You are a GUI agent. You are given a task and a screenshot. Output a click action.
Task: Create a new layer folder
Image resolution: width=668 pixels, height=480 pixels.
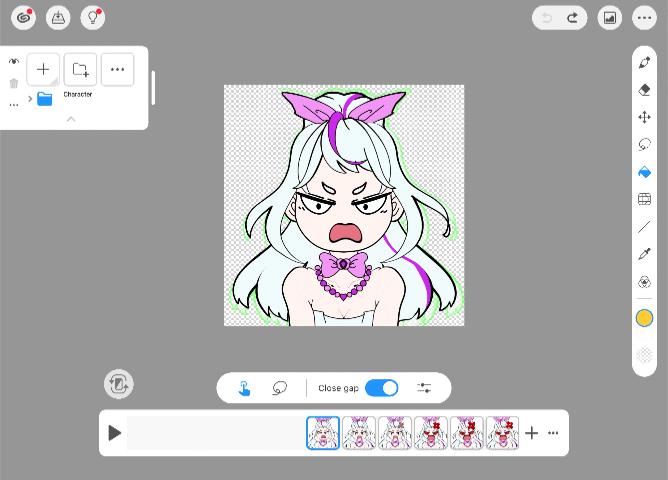[x=80, y=69]
